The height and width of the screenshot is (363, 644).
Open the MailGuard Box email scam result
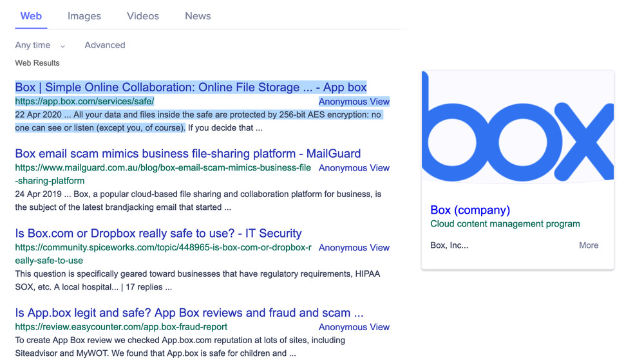(x=187, y=154)
